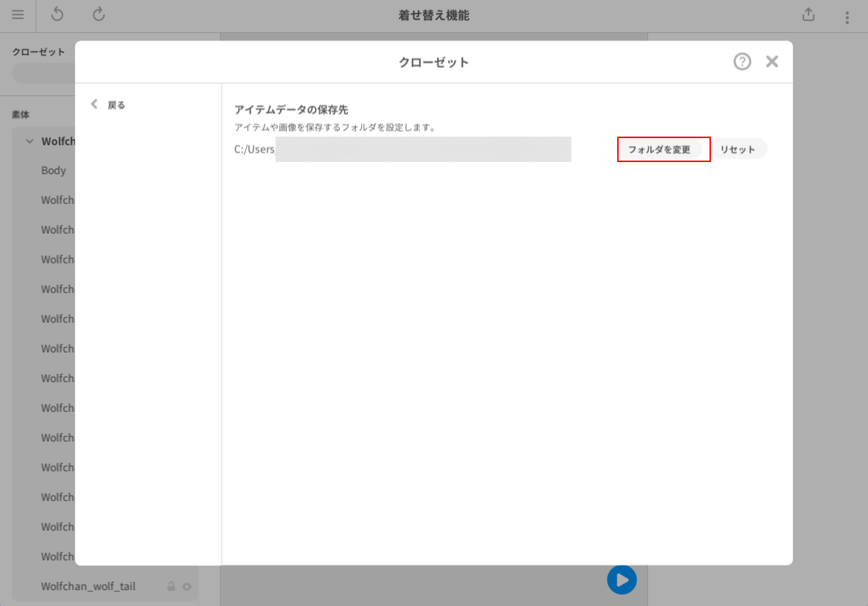Open the three-dot more options menu
The width and height of the screenshot is (868, 606).
click(847, 17)
